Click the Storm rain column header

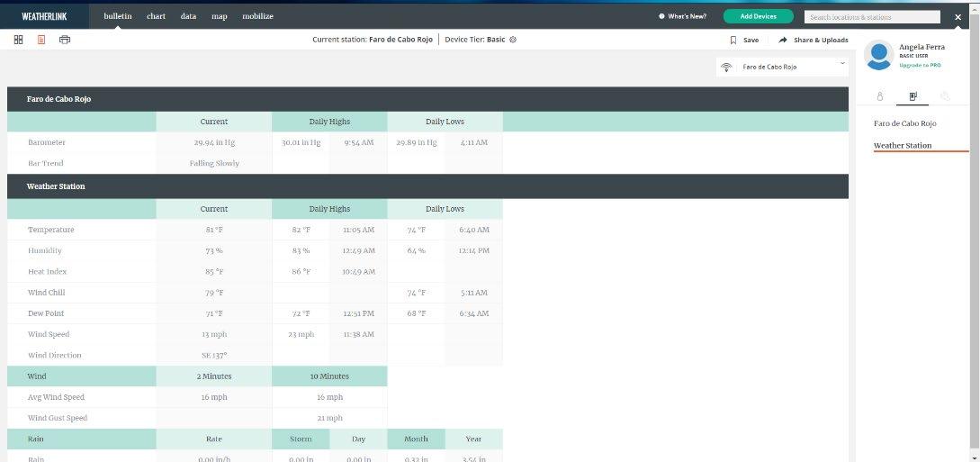tap(301, 439)
